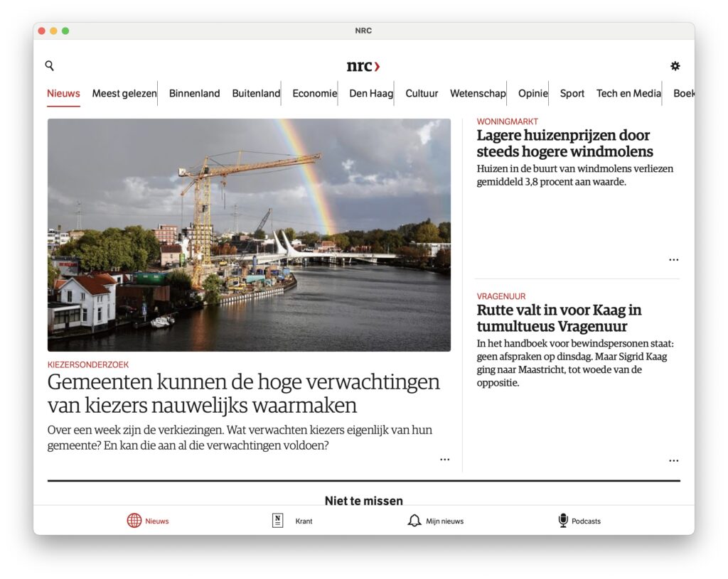Open 'Rutte valt in voor Kaag' article
Viewport: 728px width, 579px height.
(559, 318)
